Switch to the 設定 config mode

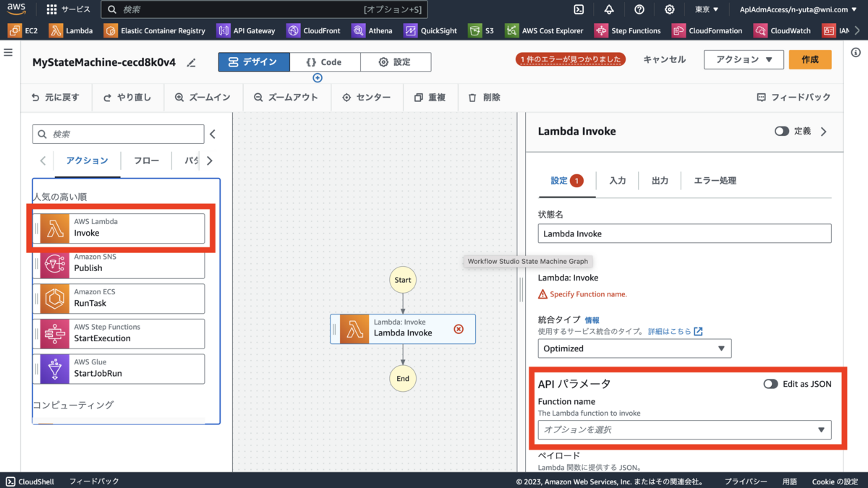coord(396,62)
